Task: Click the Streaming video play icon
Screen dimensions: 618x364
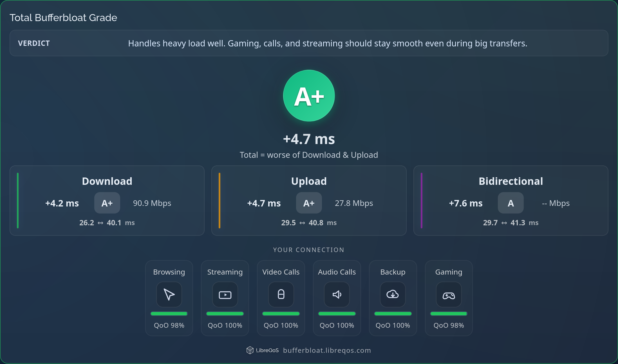Action: pyautogui.click(x=225, y=295)
